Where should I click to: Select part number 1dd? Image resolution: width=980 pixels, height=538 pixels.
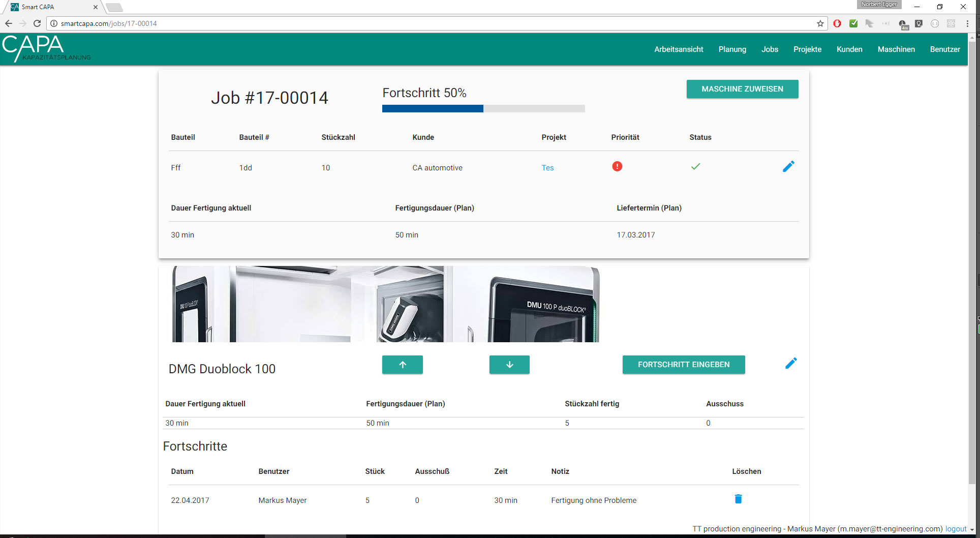pos(246,168)
